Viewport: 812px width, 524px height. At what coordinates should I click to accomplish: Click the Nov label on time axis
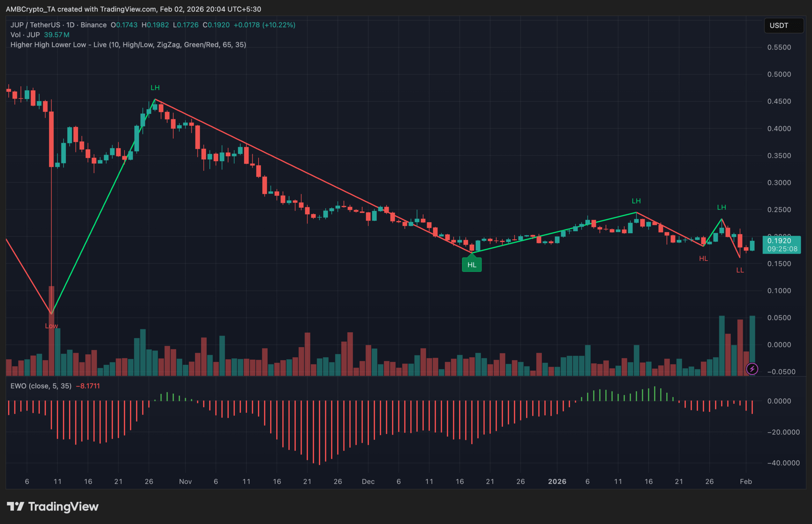click(x=185, y=482)
